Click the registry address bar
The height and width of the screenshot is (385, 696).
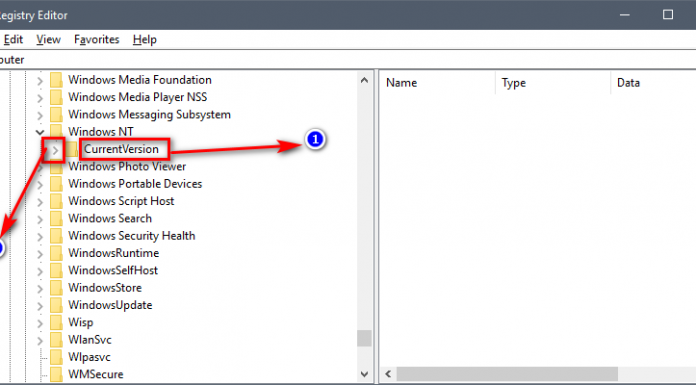348,60
